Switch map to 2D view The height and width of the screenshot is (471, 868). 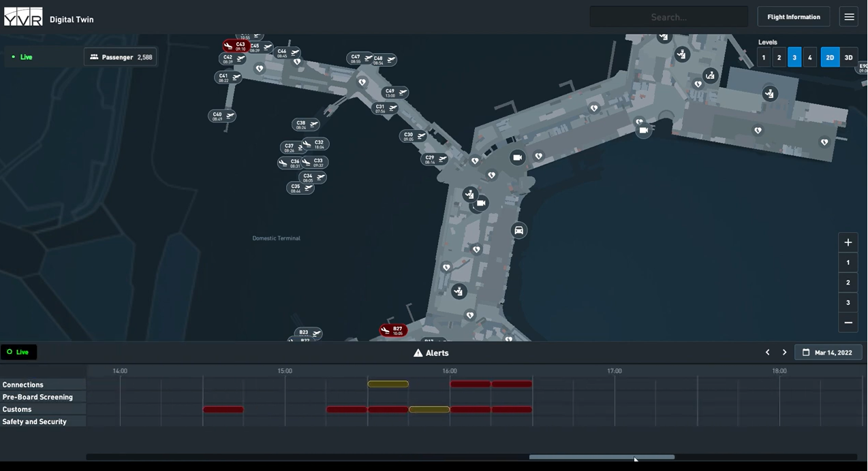[x=830, y=58]
